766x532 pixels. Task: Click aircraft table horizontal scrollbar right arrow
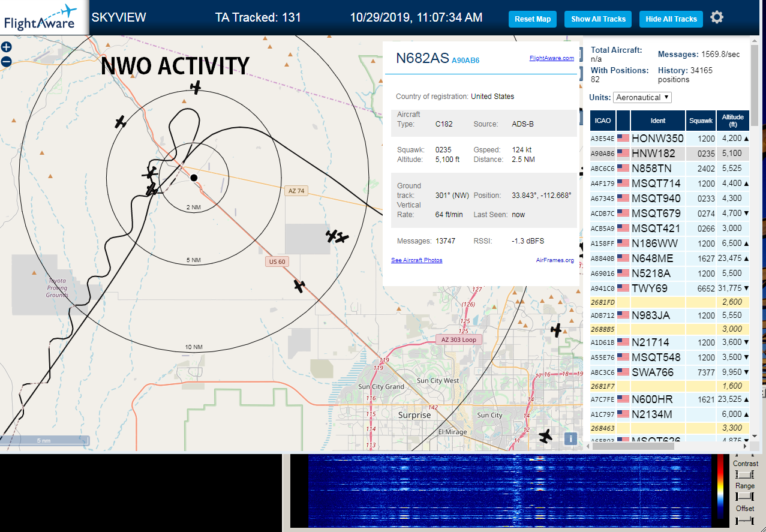746,446
